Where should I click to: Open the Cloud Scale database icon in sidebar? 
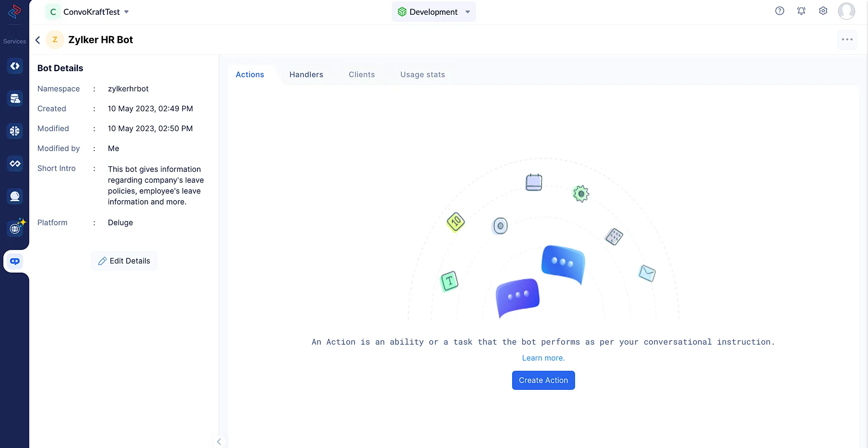click(15, 99)
